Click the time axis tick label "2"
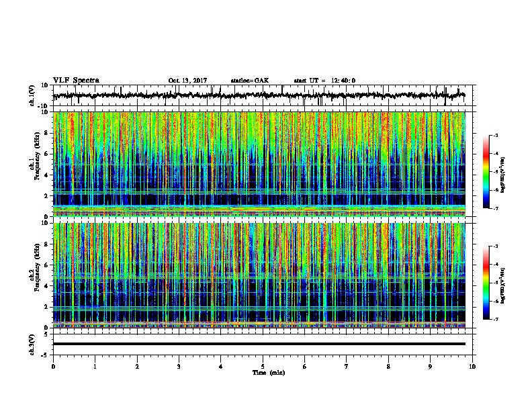 137,367
